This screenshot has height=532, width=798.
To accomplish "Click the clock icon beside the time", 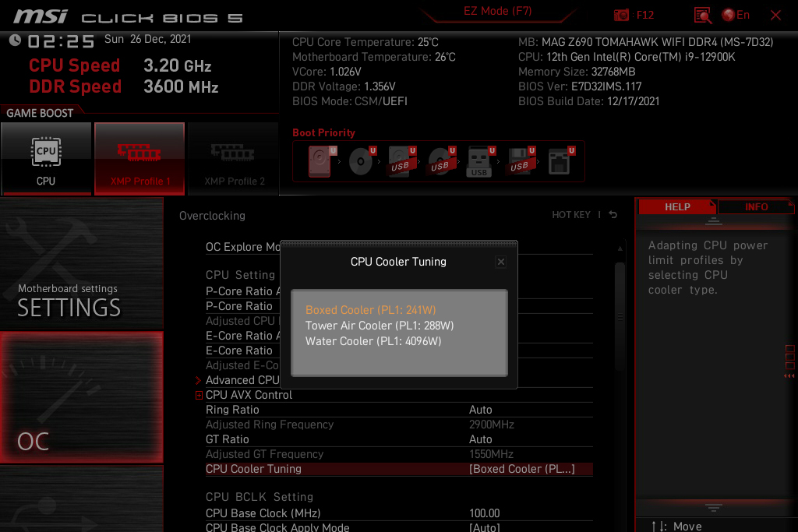I will tap(15, 41).
